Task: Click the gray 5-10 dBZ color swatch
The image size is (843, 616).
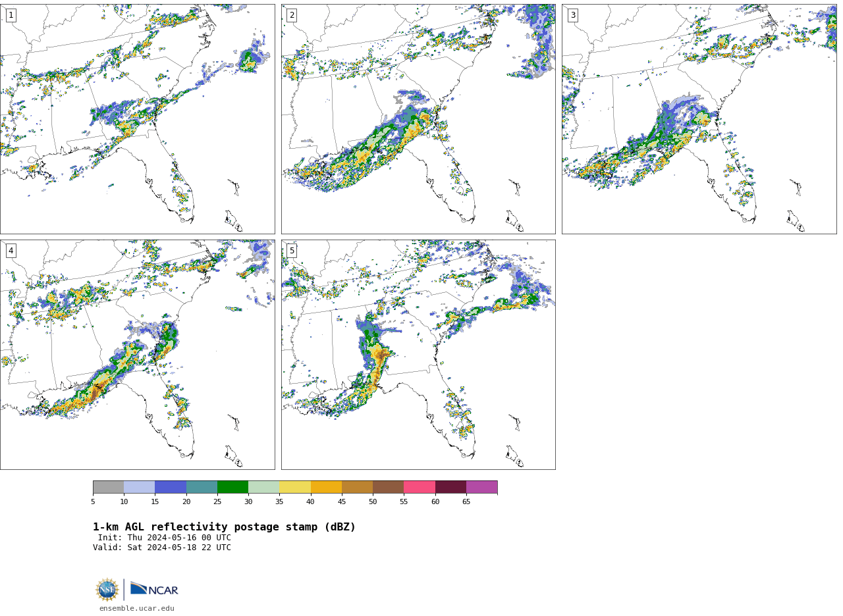Action: (108, 487)
